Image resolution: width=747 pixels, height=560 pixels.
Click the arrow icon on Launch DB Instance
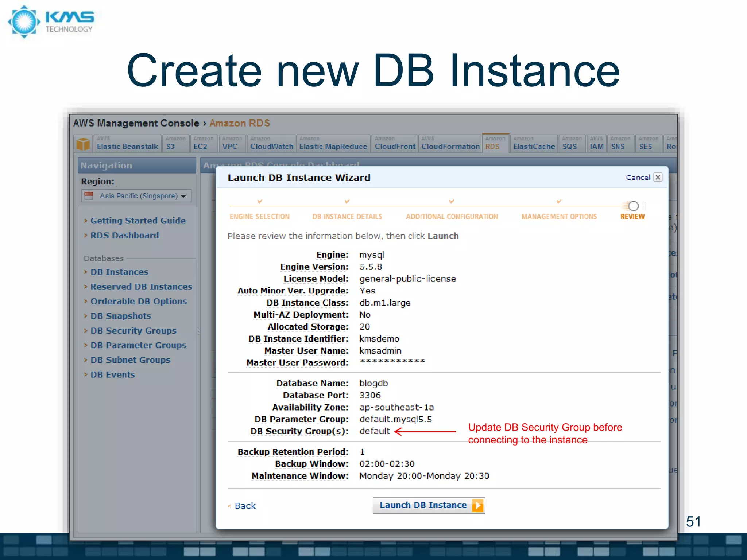477,505
